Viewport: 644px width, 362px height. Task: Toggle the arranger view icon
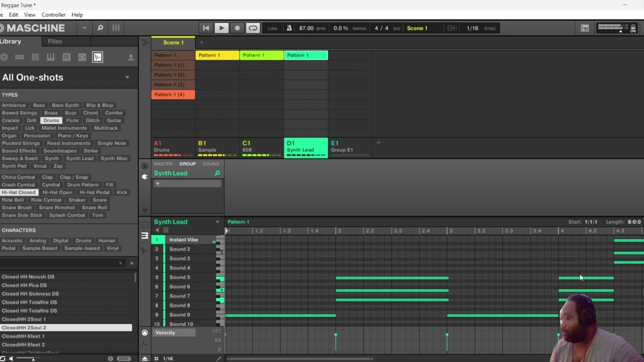click(x=145, y=43)
